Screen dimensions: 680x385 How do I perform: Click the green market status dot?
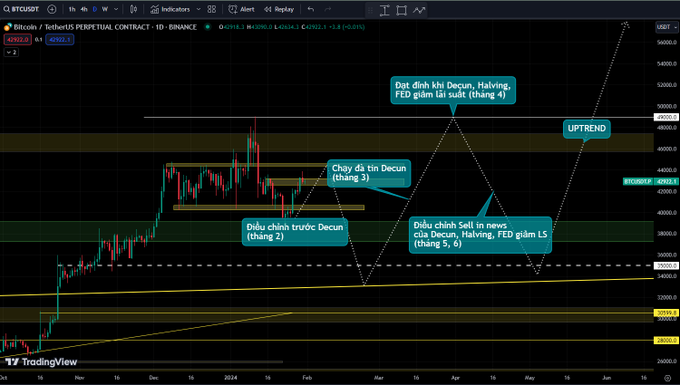pyautogui.click(x=208, y=27)
